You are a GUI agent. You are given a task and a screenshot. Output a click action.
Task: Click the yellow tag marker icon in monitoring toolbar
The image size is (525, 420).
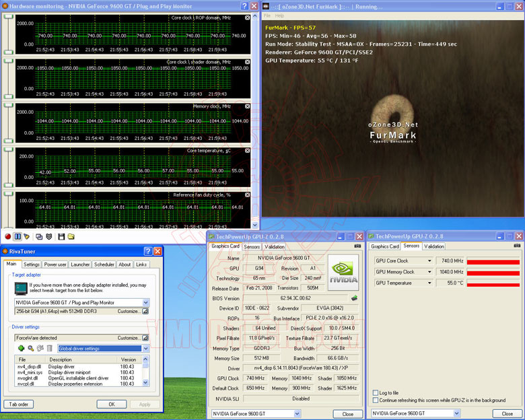click(26, 236)
